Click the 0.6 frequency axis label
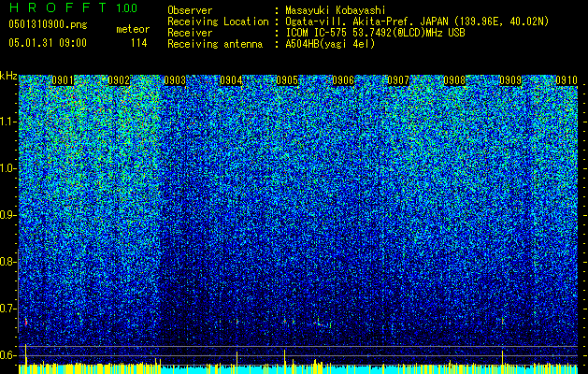 coord(7,355)
